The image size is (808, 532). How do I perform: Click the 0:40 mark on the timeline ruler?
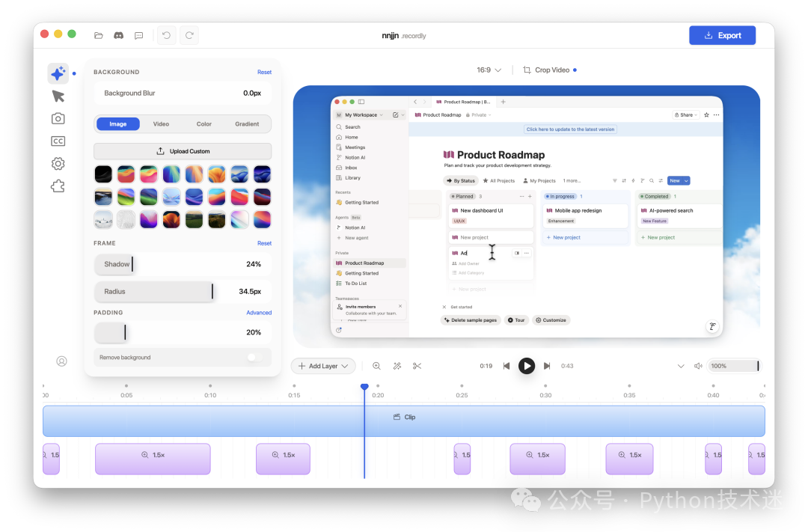[713, 395]
